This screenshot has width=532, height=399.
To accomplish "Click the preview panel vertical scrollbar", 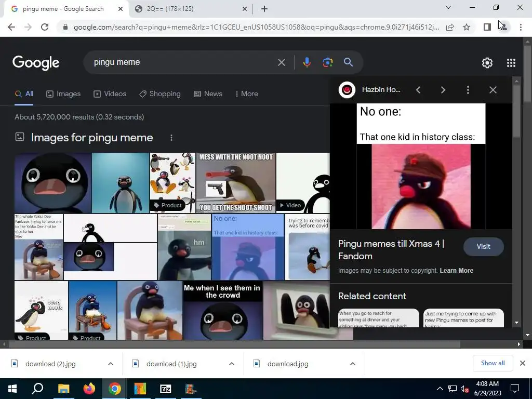I will pyautogui.click(x=516, y=110).
